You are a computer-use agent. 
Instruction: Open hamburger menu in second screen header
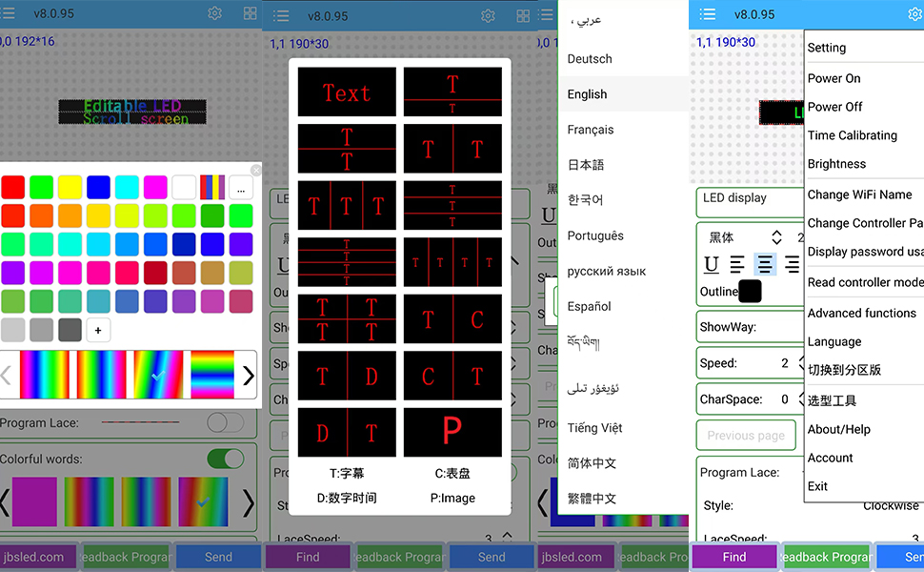coord(281,16)
